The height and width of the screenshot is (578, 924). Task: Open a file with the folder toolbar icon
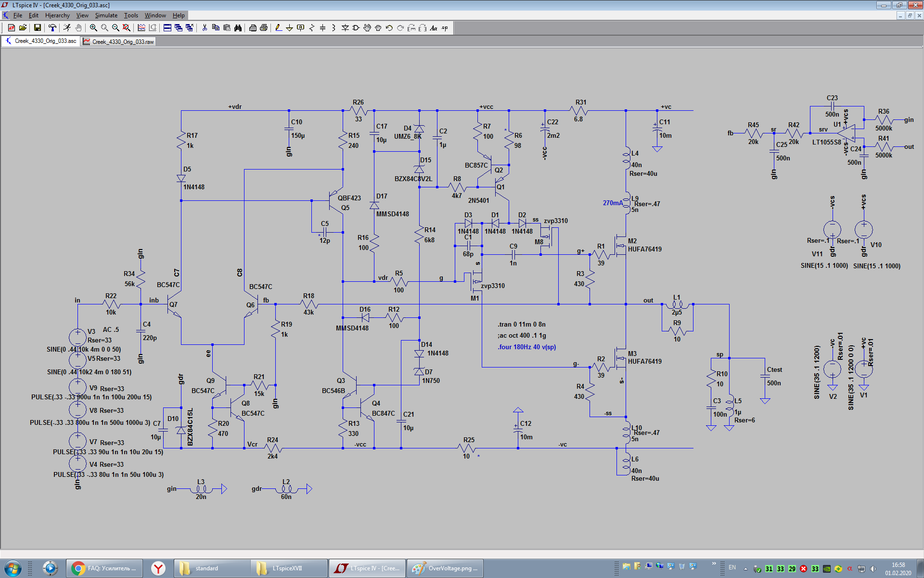(x=23, y=28)
